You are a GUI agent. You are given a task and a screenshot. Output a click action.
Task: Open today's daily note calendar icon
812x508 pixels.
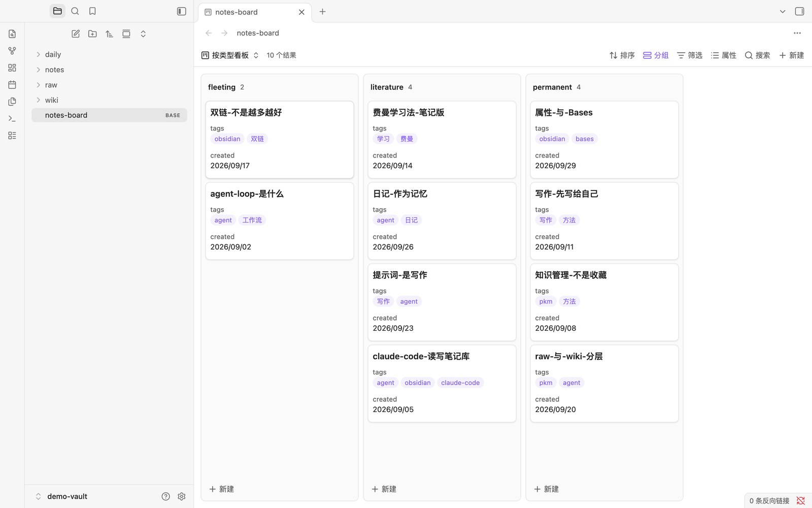click(12, 85)
